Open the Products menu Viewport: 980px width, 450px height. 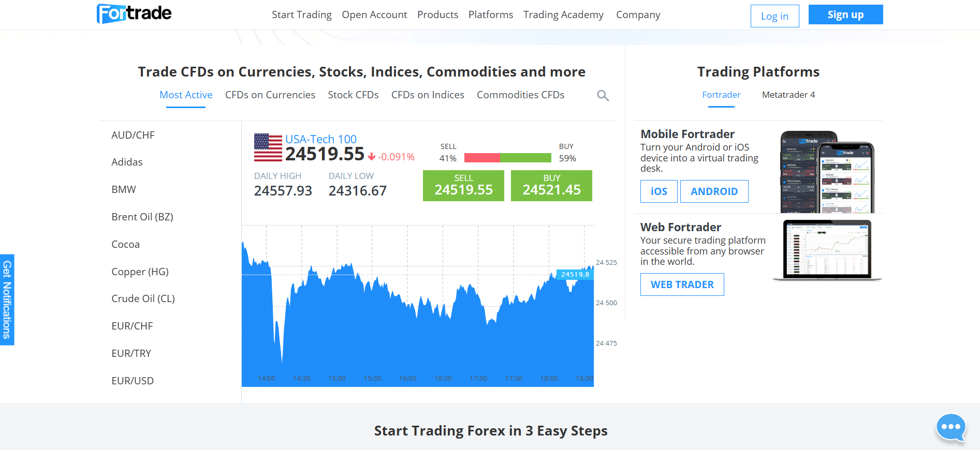coord(438,14)
